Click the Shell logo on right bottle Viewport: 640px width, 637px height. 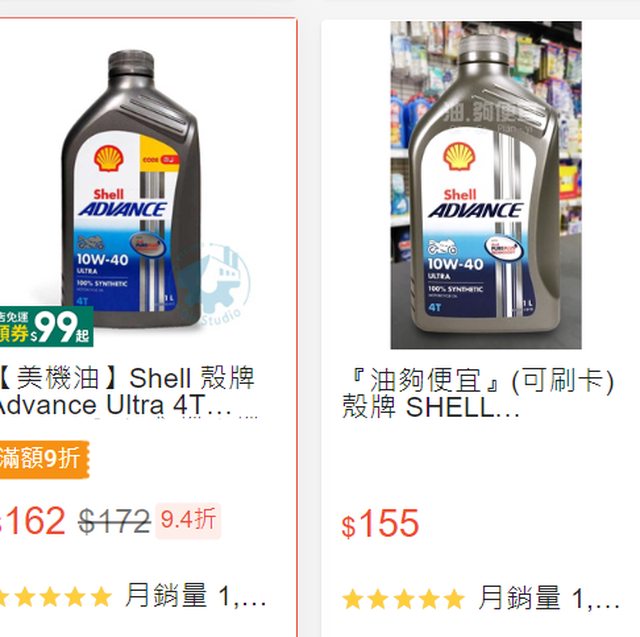pos(459,156)
